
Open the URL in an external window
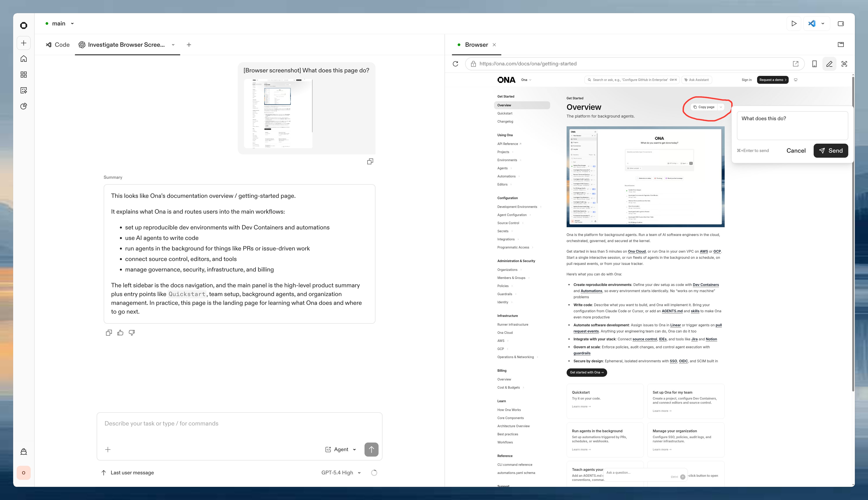coord(796,64)
